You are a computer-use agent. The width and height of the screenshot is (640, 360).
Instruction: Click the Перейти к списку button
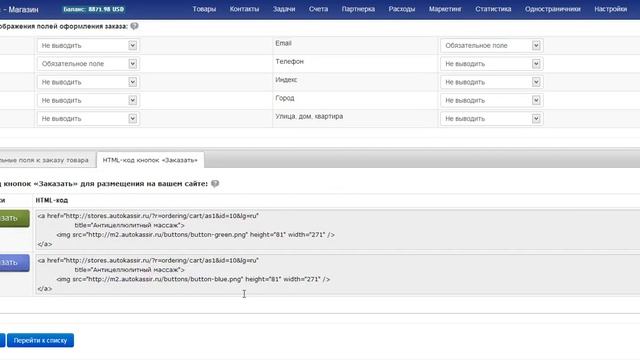[40, 340]
